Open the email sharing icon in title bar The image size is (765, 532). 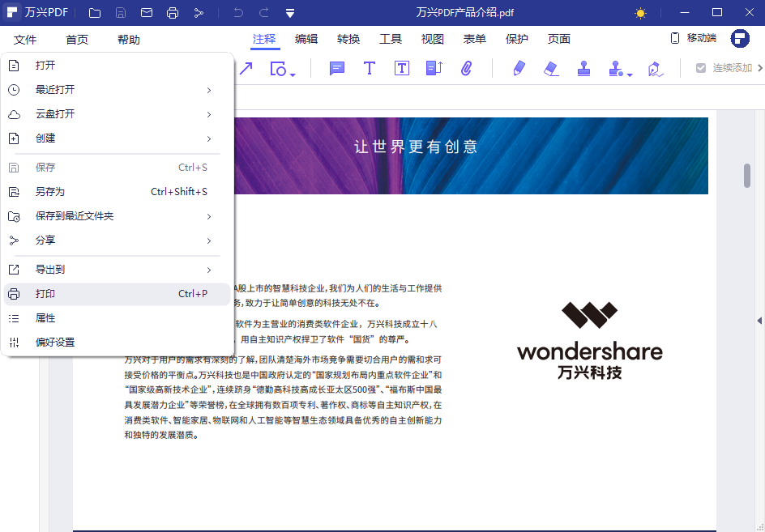coord(146,12)
